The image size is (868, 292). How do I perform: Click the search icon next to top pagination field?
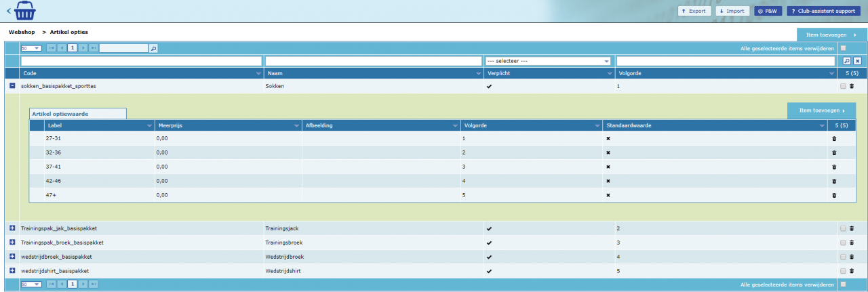pos(153,48)
